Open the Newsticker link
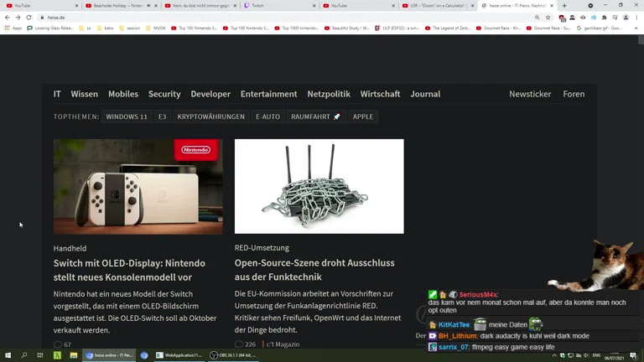Viewport: 644px width, 362px height. point(530,94)
